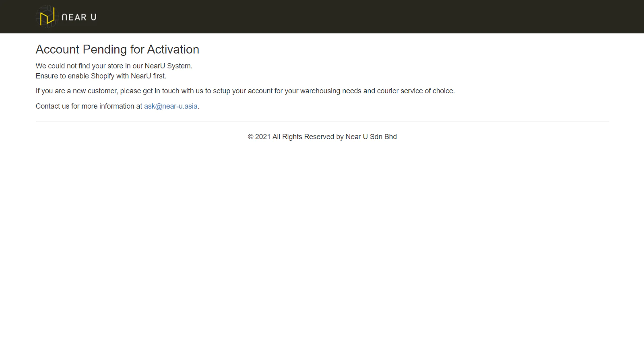
Task: Open the ask@near-u.asia email link
Action: click(x=171, y=106)
